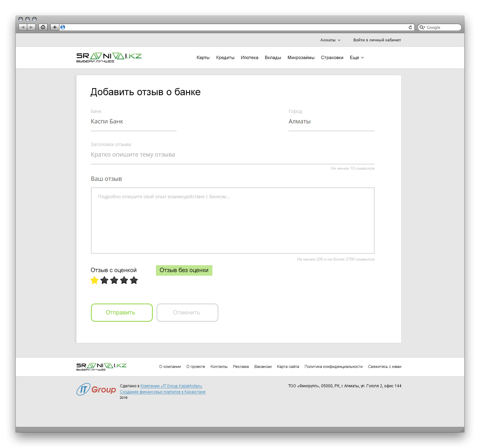Screen dimensions: 480x448
Task: Click the Отменить cancel button
Action: coord(187,312)
